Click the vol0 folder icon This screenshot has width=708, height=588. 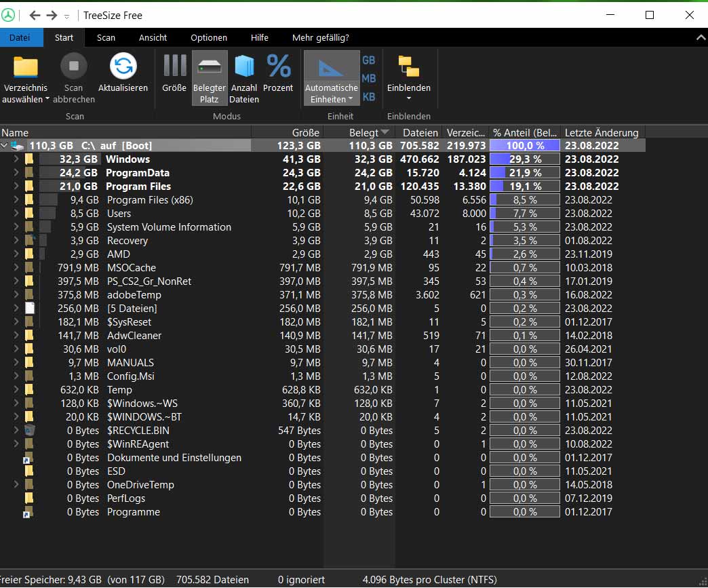[29, 349]
